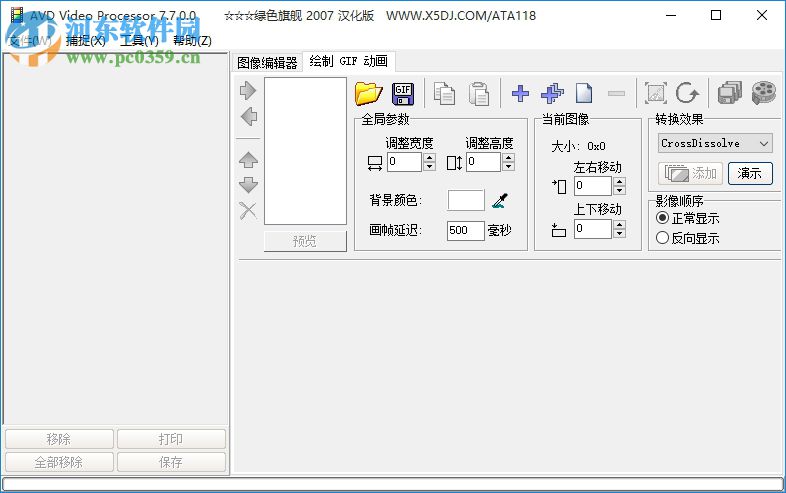Image resolution: width=786 pixels, height=493 pixels.
Task: Click the 保存 button
Action: [x=171, y=462]
